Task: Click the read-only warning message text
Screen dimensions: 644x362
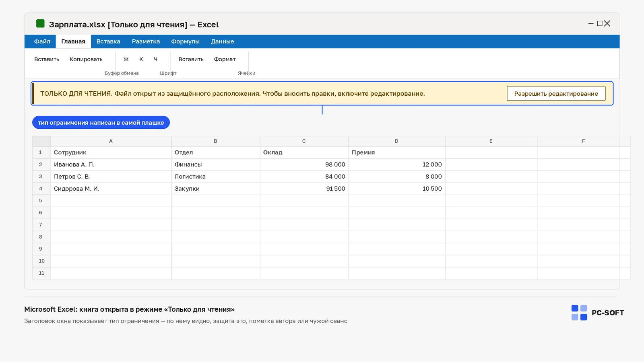Action: (x=233, y=94)
